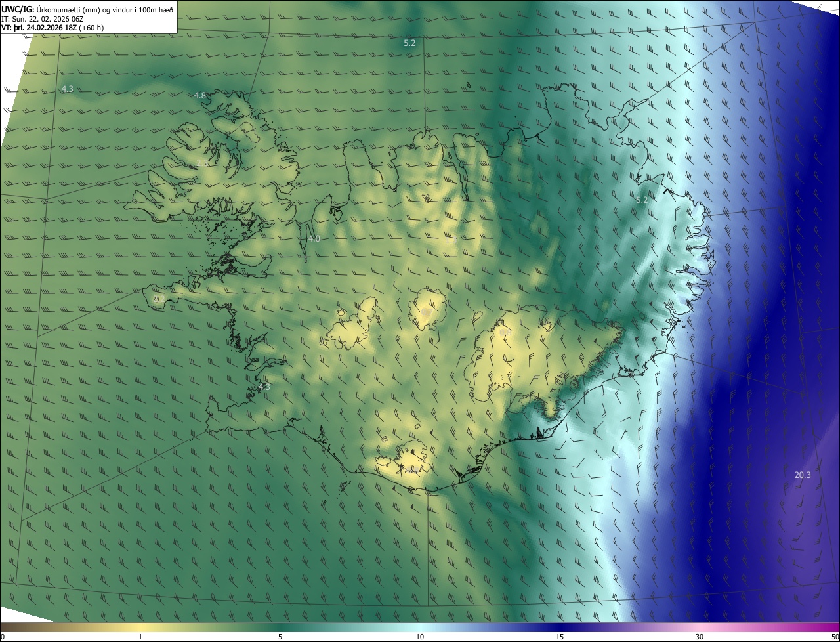Click the 'VT: þri. 24.02.2026 18Z (+60 h)' line

(x=52, y=28)
